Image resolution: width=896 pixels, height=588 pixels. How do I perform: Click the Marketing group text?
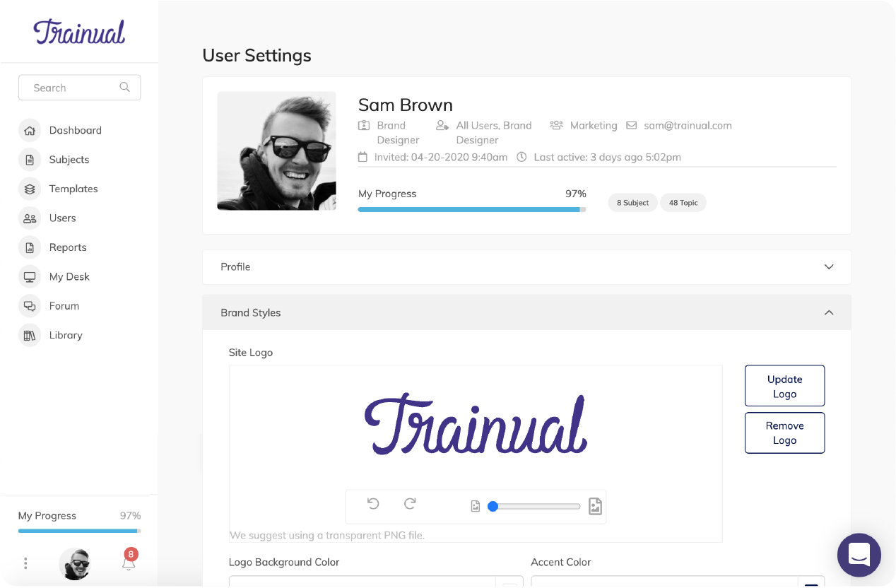[594, 126]
